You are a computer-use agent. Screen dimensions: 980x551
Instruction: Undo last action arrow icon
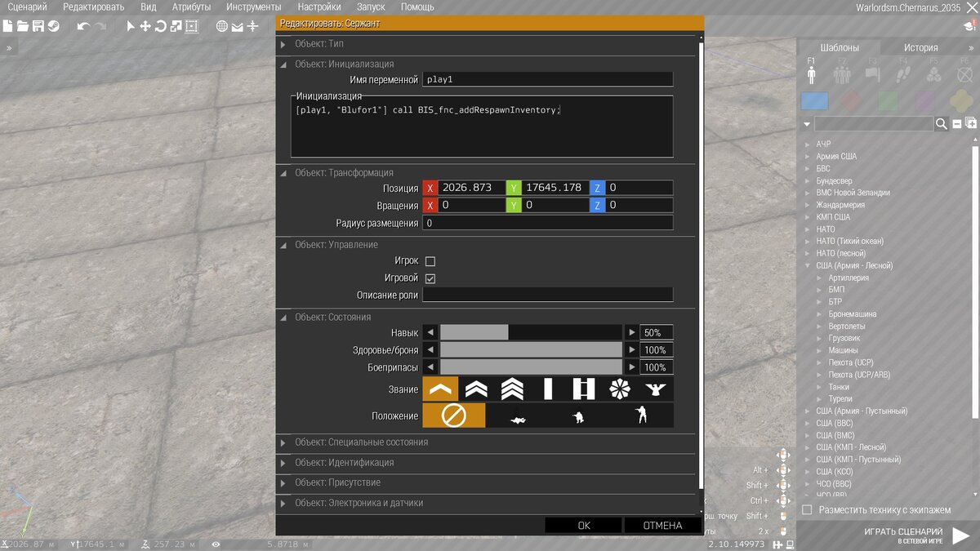click(x=82, y=26)
